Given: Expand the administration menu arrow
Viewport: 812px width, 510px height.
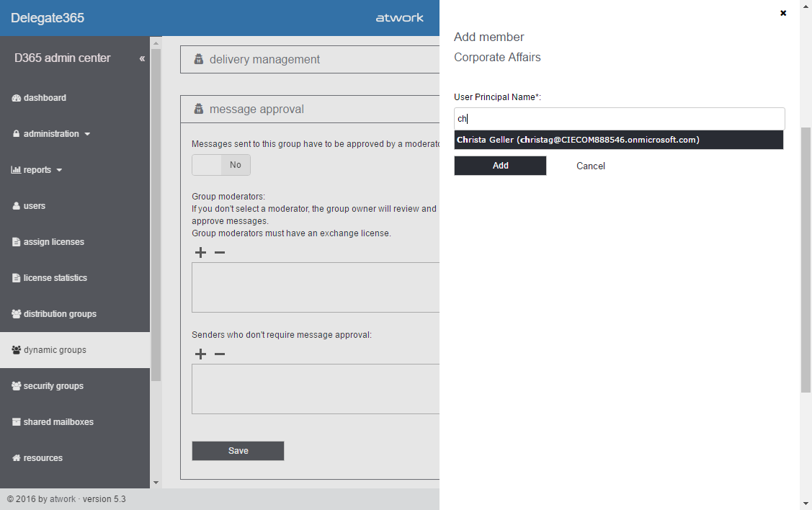Looking at the screenshot, I should tap(87, 134).
